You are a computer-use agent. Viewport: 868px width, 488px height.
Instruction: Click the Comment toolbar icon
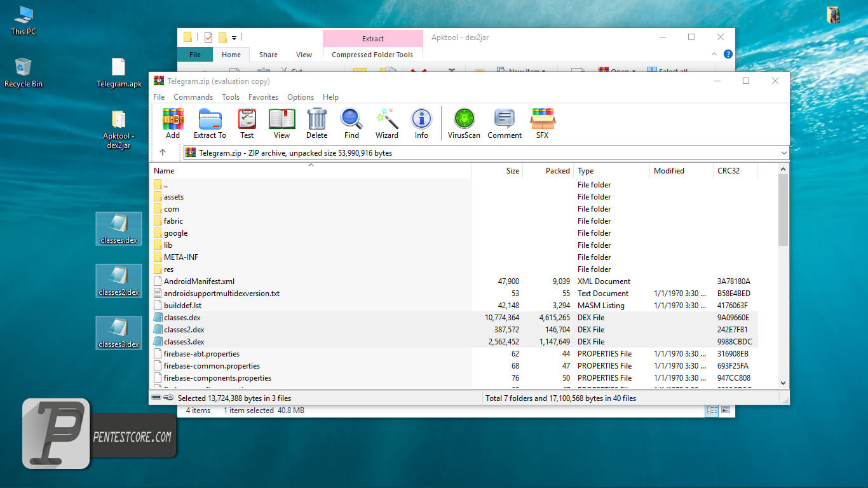505,123
